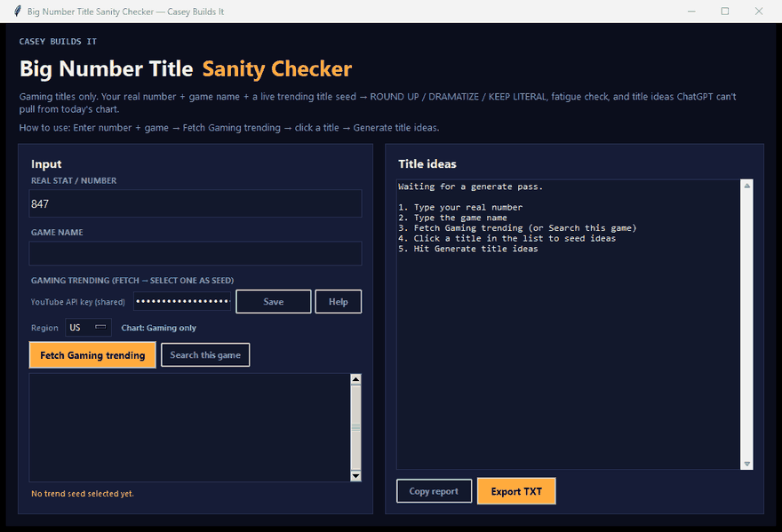This screenshot has height=532, width=782.
Task: Click the 'Waiting for a generate pass.' line
Action: point(470,187)
